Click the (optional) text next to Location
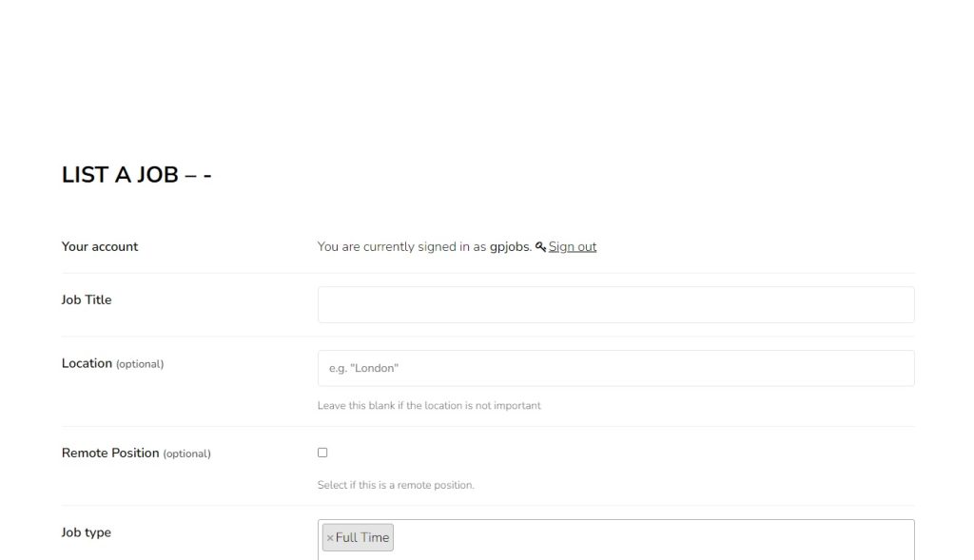Viewport: 974px width, 560px height. pos(140,364)
